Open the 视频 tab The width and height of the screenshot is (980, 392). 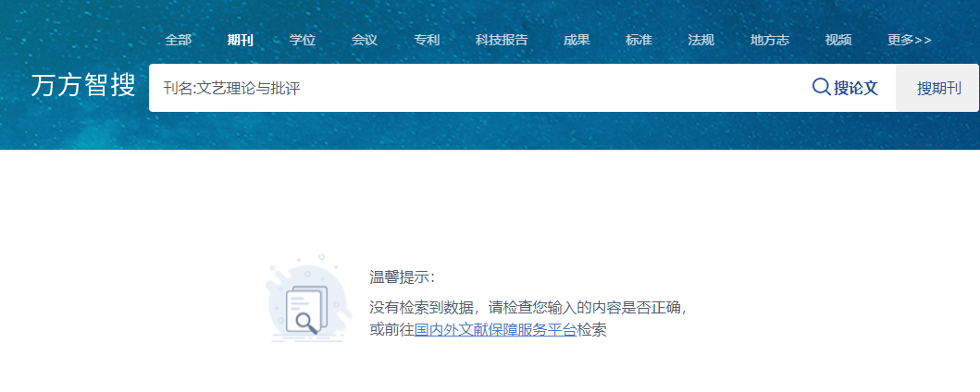(x=838, y=40)
